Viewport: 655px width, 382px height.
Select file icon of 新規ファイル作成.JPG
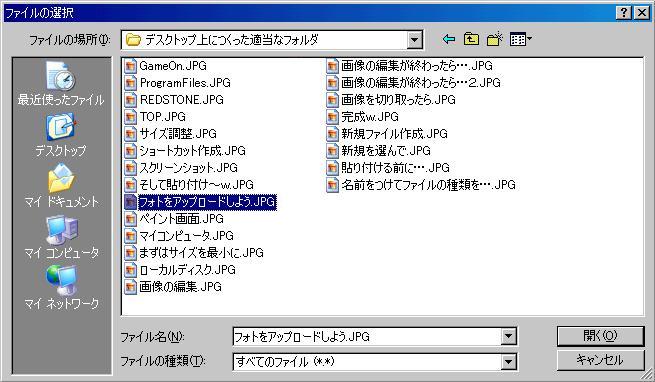pos(332,134)
